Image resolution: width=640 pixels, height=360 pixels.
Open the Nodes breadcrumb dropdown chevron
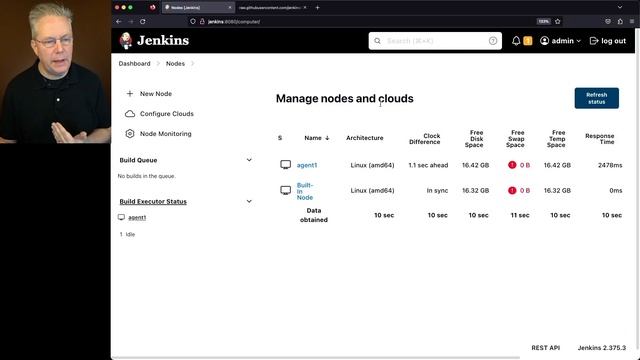pos(193,64)
